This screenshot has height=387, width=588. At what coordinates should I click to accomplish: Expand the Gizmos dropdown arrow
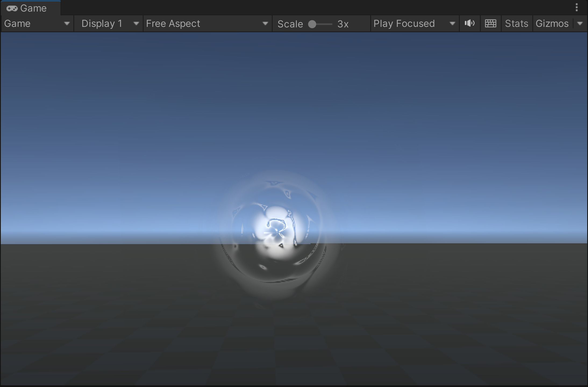[x=580, y=24]
